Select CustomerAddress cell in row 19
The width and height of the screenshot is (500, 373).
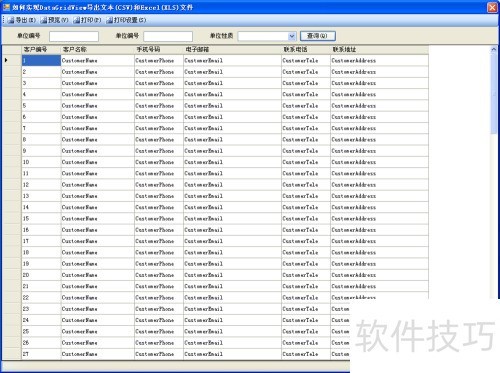(379, 264)
